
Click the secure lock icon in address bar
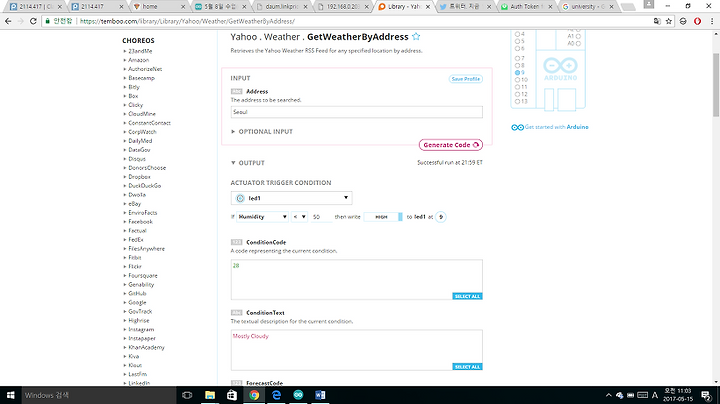47,21
